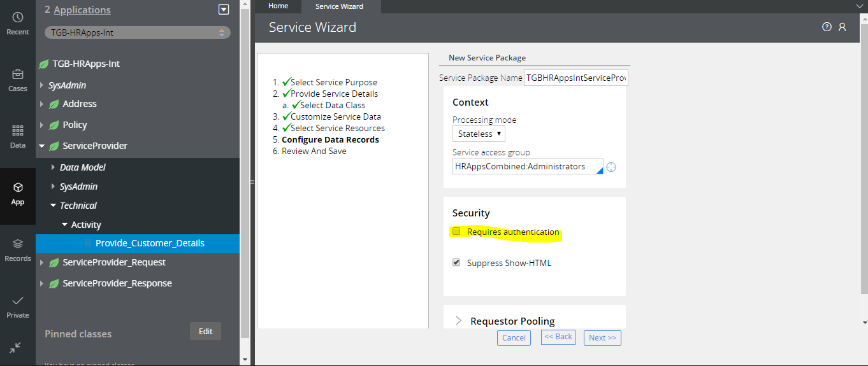Click the leaf icon next to Address class
This screenshot has width=868, height=366.
54,104
